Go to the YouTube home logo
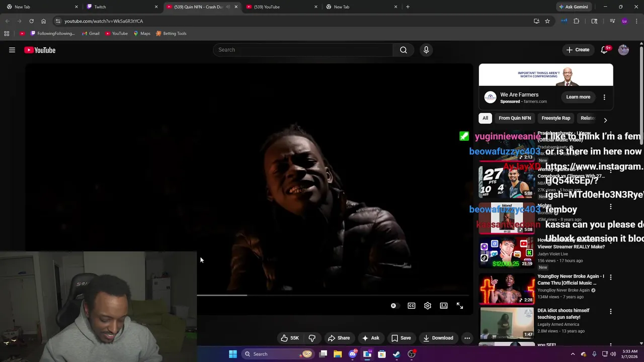 click(40, 50)
